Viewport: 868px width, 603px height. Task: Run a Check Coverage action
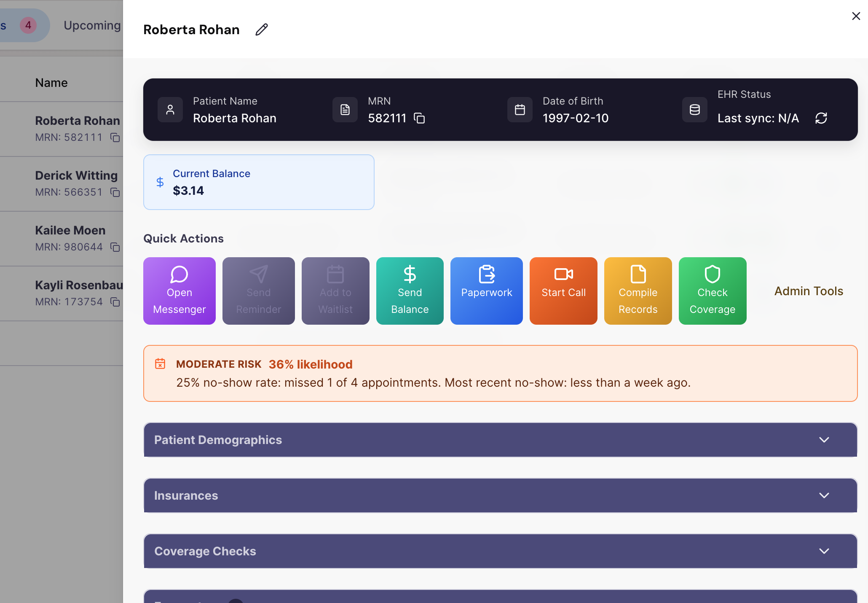click(712, 291)
